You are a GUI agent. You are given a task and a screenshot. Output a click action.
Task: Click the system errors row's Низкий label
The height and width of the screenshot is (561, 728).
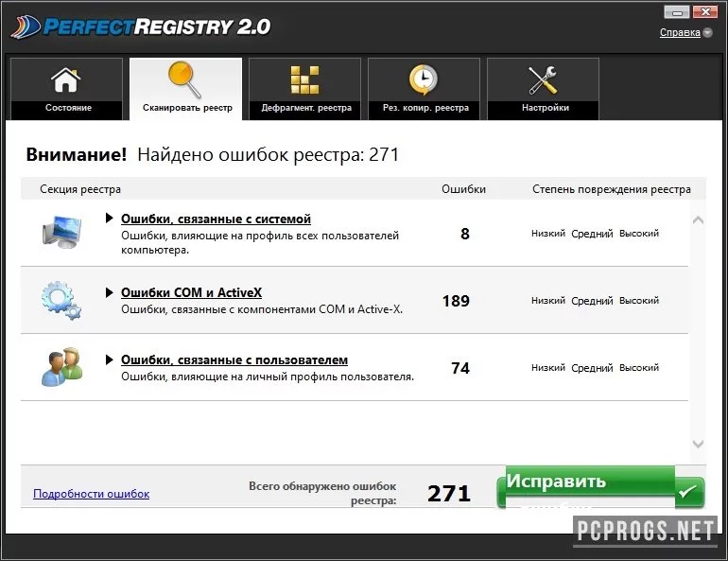[548, 234]
